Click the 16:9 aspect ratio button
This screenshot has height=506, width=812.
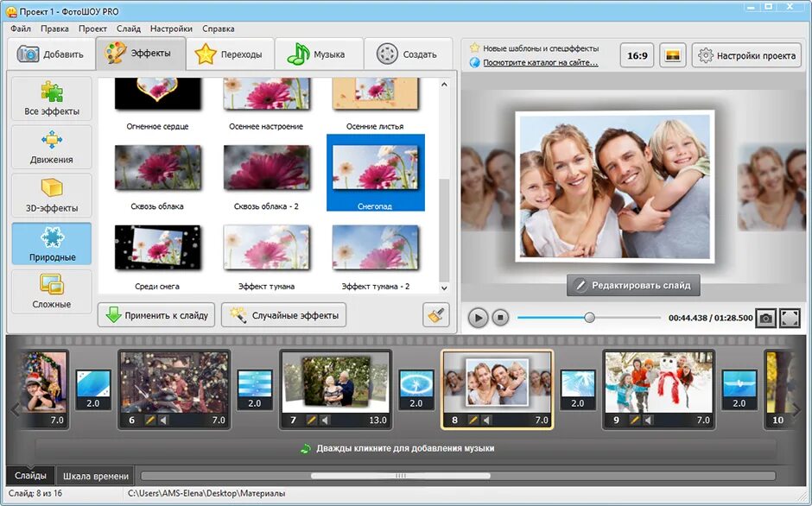[637, 55]
